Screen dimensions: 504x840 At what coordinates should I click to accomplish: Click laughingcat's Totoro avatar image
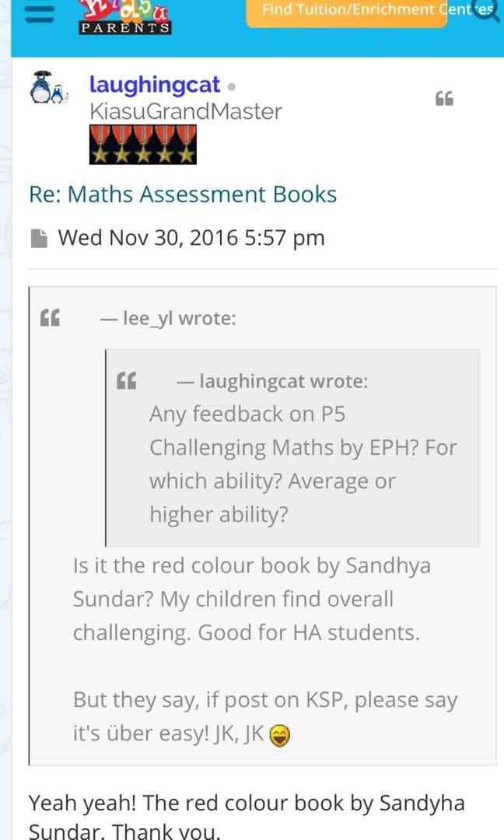point(49,89)
